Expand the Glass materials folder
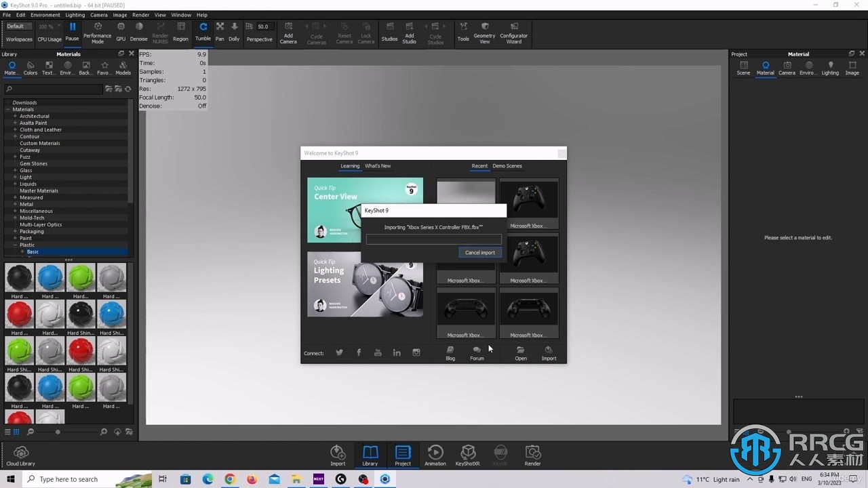 coord(15,170)
